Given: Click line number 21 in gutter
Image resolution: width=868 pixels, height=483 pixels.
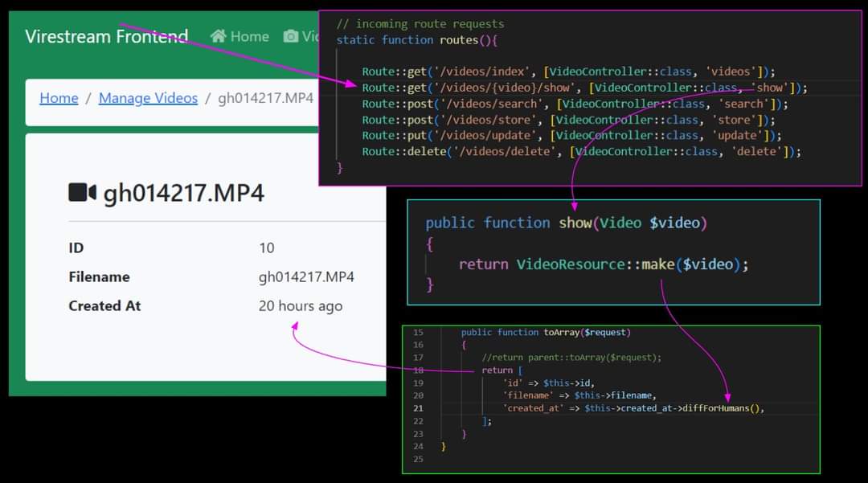Looking at the screenshot, I should pyautogui.click(x=418, y=408).
